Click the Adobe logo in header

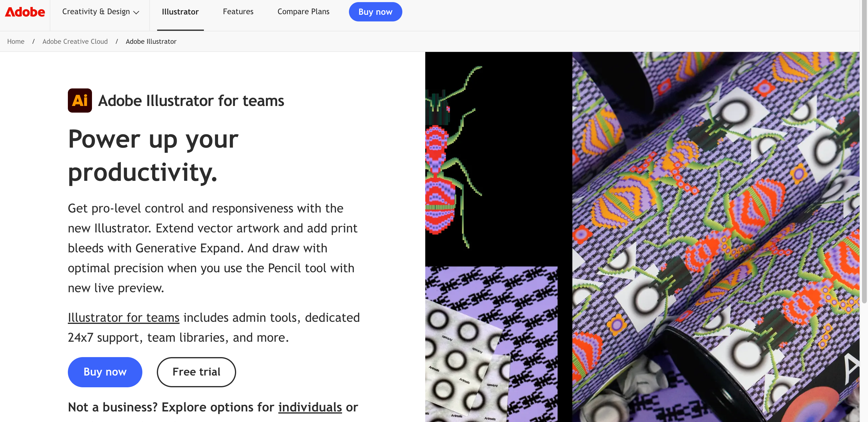tap(25, 12)
